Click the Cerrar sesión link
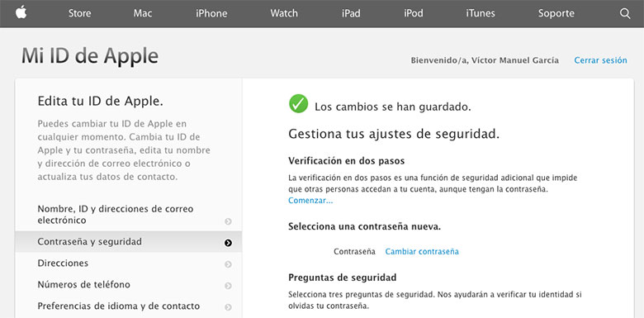Image resolution: width=644 pixels, height=318 pixels. pos(600,60)
